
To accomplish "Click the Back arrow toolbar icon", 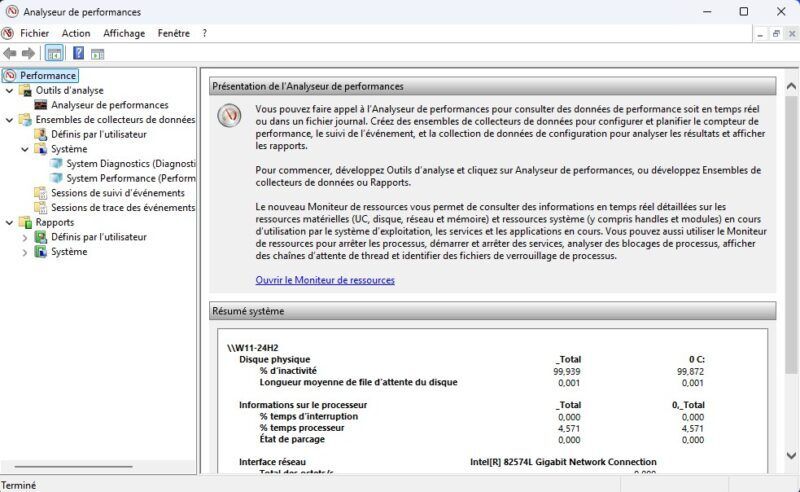I will coord(10,53).
